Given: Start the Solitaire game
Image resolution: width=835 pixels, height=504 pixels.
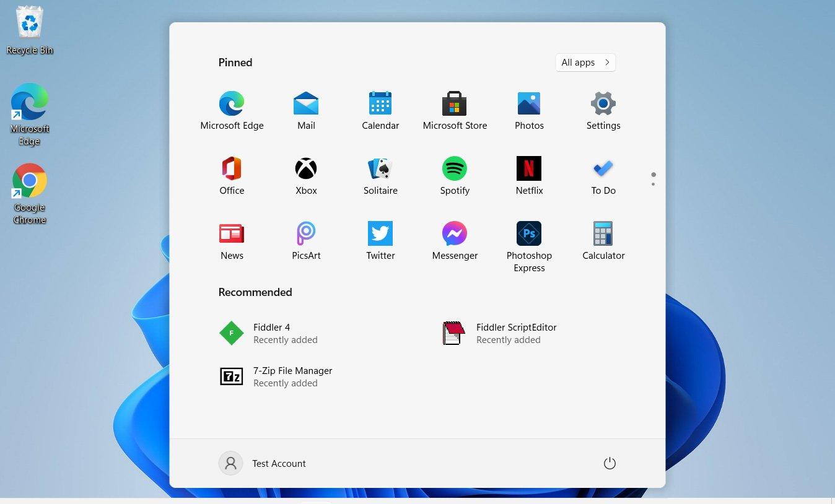Looking at the screenshot, I should coord(380,176).
